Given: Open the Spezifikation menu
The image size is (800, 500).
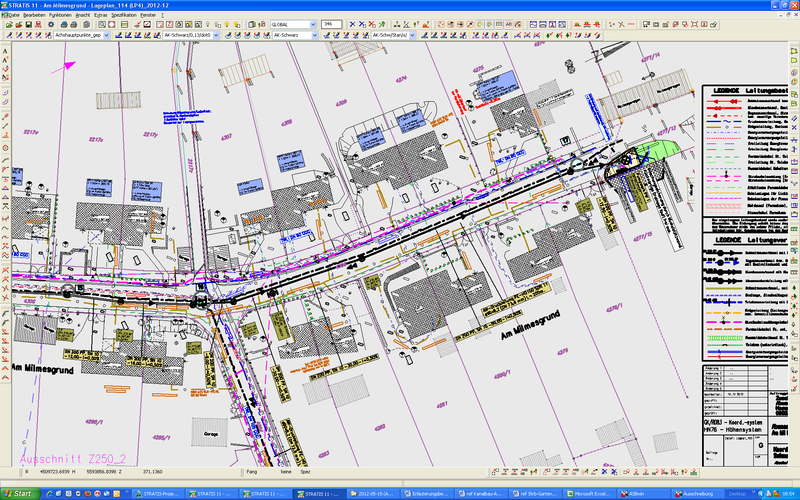Looking at the screenshot, I should point(124,15).
